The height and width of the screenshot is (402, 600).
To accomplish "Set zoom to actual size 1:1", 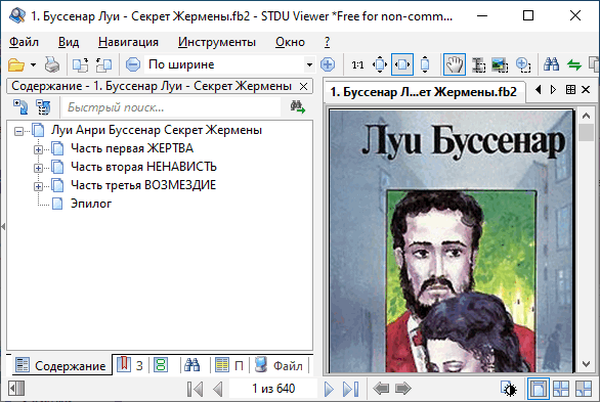I will (357, 64).
